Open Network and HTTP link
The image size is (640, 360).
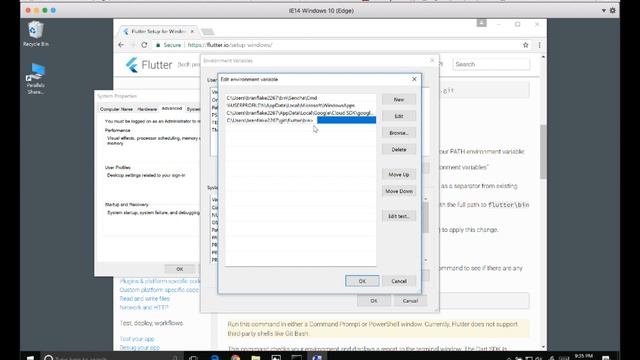tap(144, 307)
